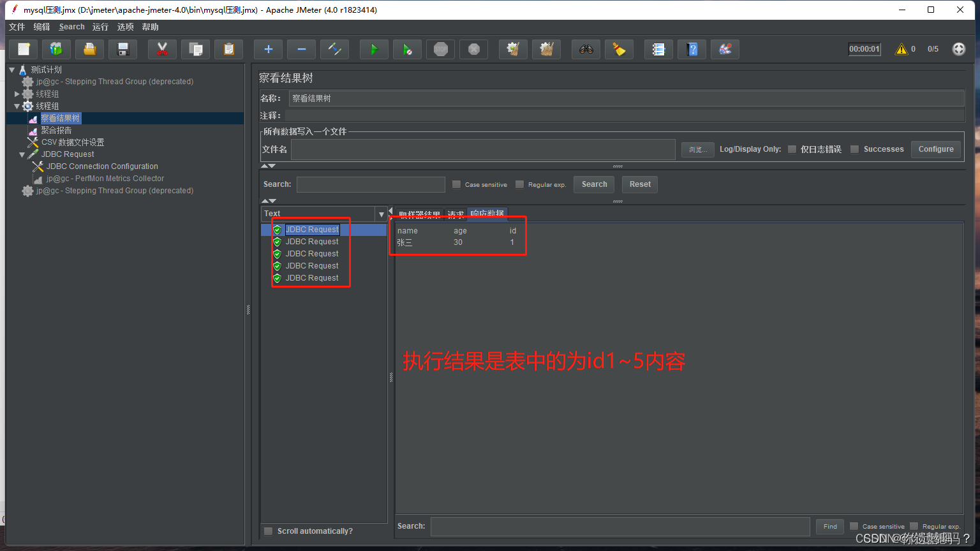Reset search using the brush icon
This screenshot has height=551, width=980.
620,49
